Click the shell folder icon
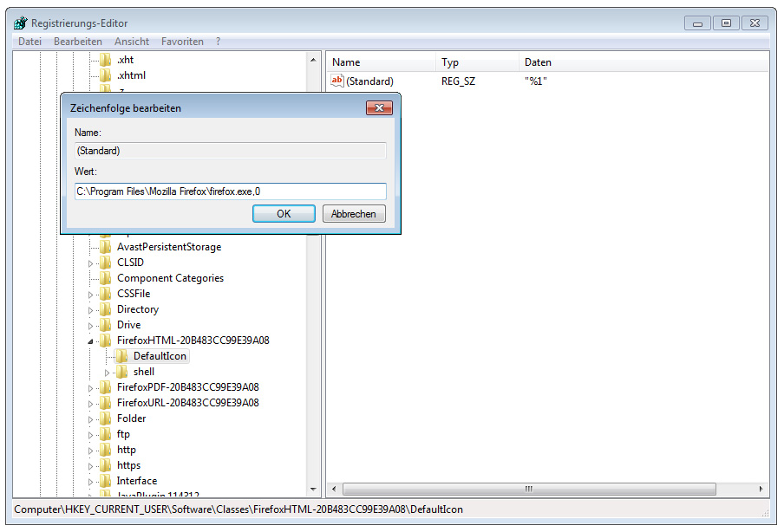This screenshot has width=784, height=532. pyautogui.click(x=122, y=372)
